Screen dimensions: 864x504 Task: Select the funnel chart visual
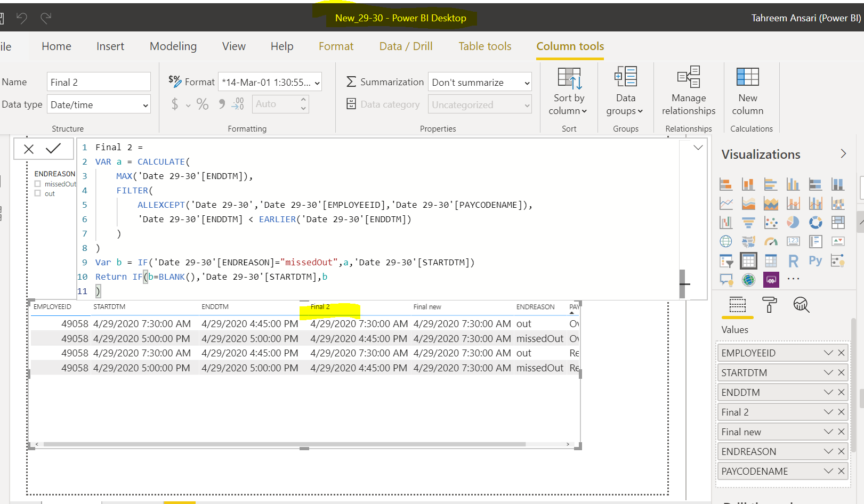[748, 223]
